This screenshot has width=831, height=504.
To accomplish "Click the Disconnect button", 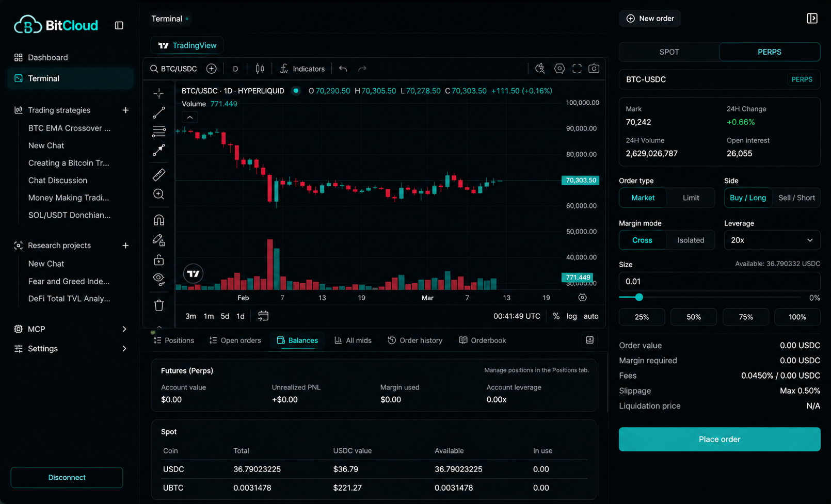I will (x=67, y=478).
